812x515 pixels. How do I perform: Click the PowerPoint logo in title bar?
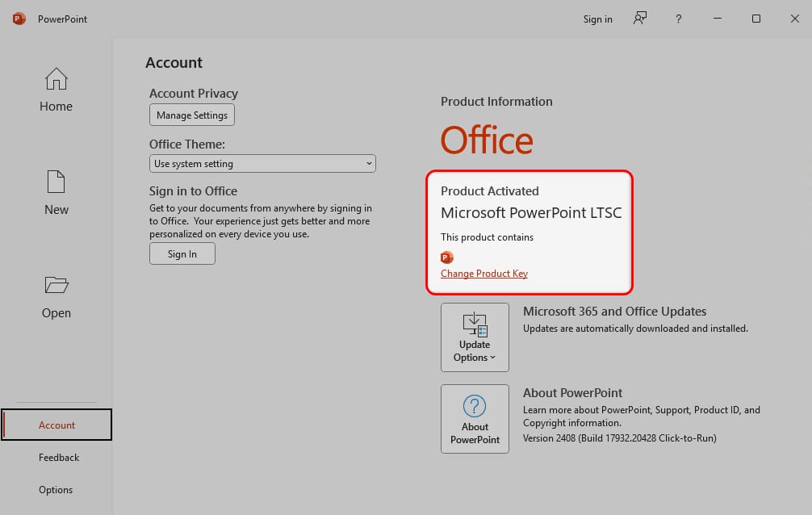coord(19,19)
